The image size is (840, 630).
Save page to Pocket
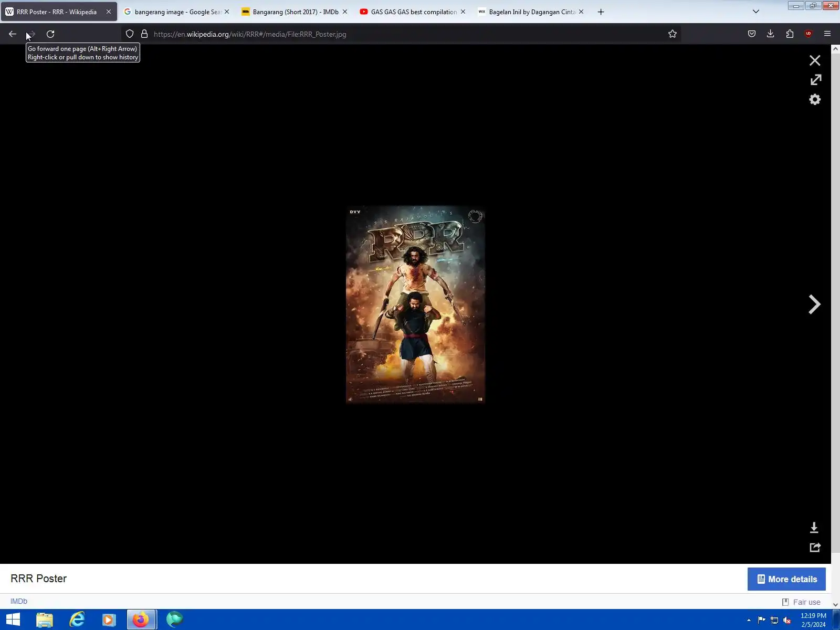[x=752, y=34]
